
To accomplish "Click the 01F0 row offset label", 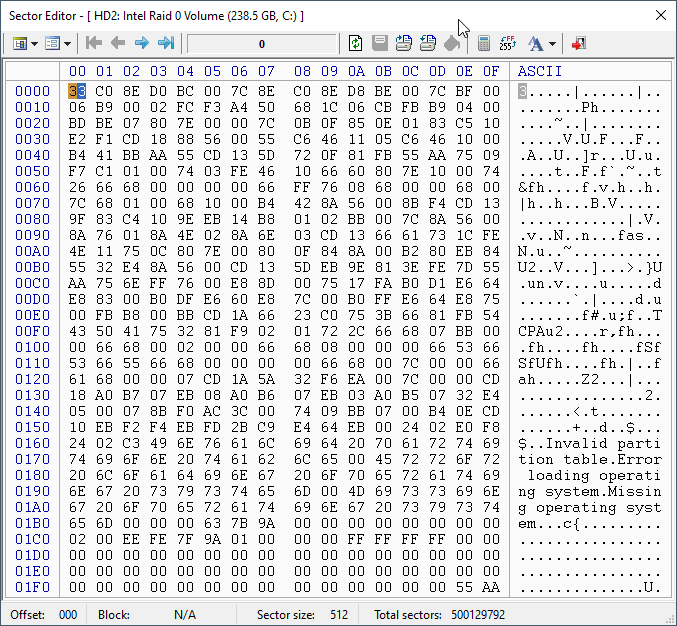I will coord(32,587).
